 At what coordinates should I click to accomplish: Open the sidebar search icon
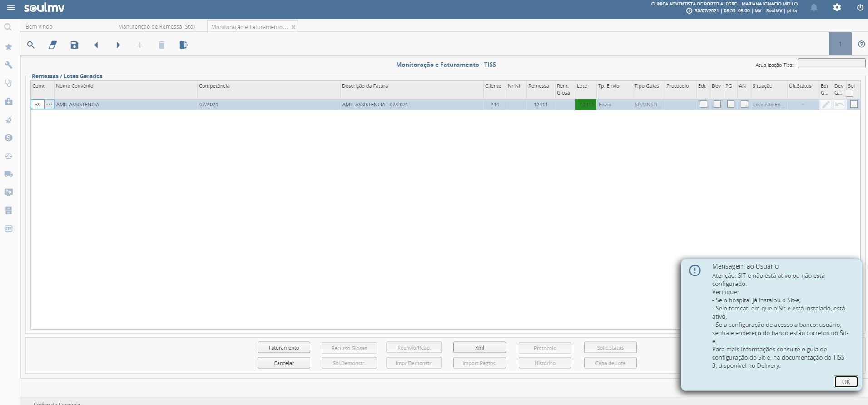[x=8, y=27]
